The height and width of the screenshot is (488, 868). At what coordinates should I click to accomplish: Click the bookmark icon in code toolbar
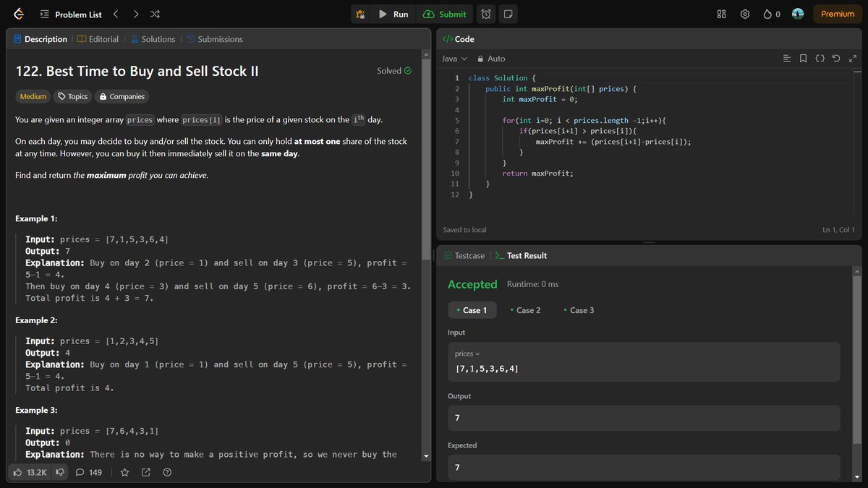coord(804,59)
